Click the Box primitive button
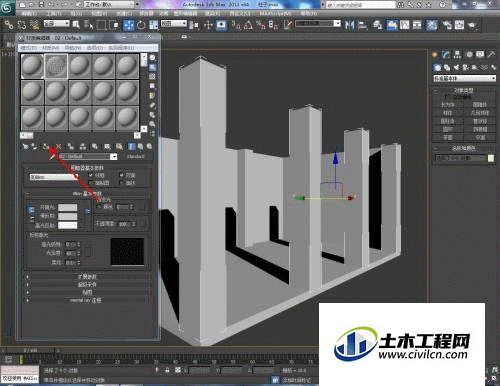 tap(448, 105)
